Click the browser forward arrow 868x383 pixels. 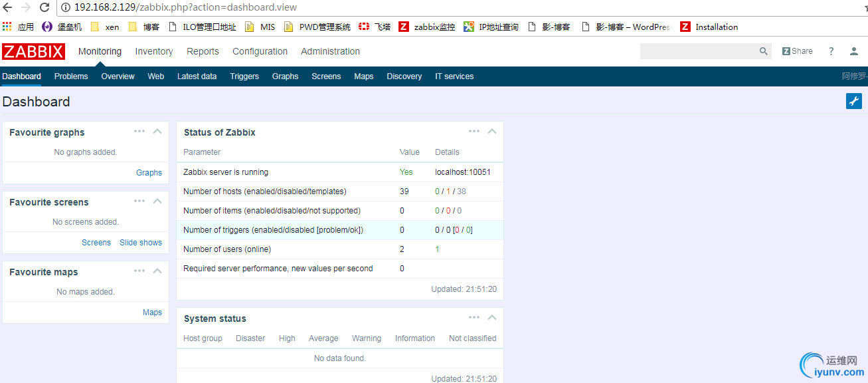point(26,7)
